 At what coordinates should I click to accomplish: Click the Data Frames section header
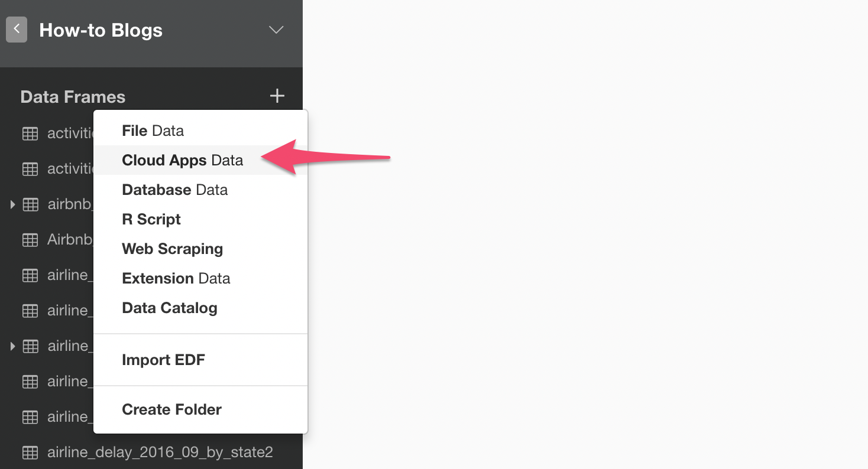click(73, 97)
